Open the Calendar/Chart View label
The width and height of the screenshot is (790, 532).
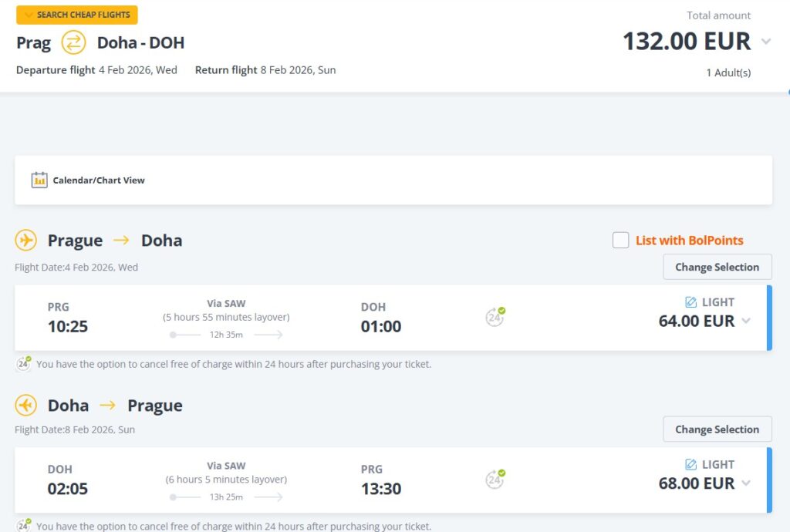point(99,180)
